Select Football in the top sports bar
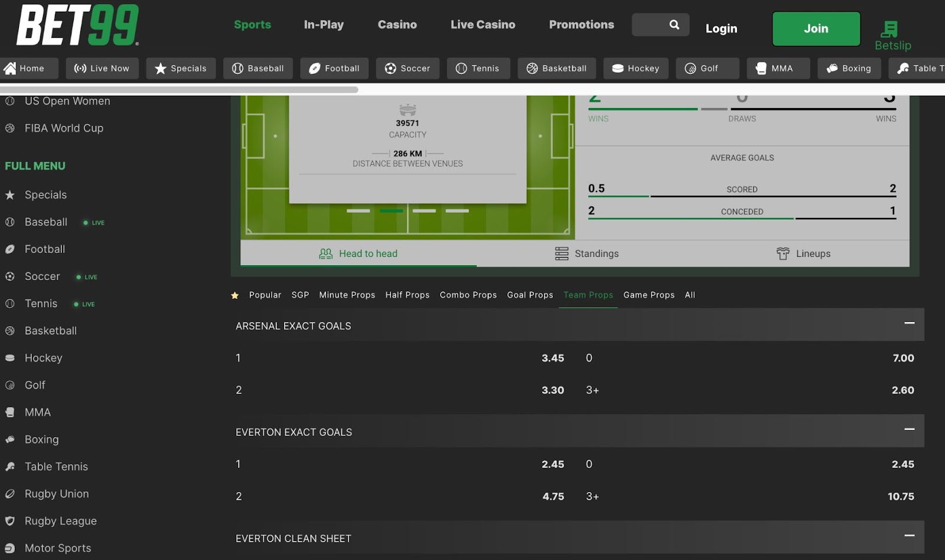This screenshot has height=560, width=945. click(x=334, y=69)
